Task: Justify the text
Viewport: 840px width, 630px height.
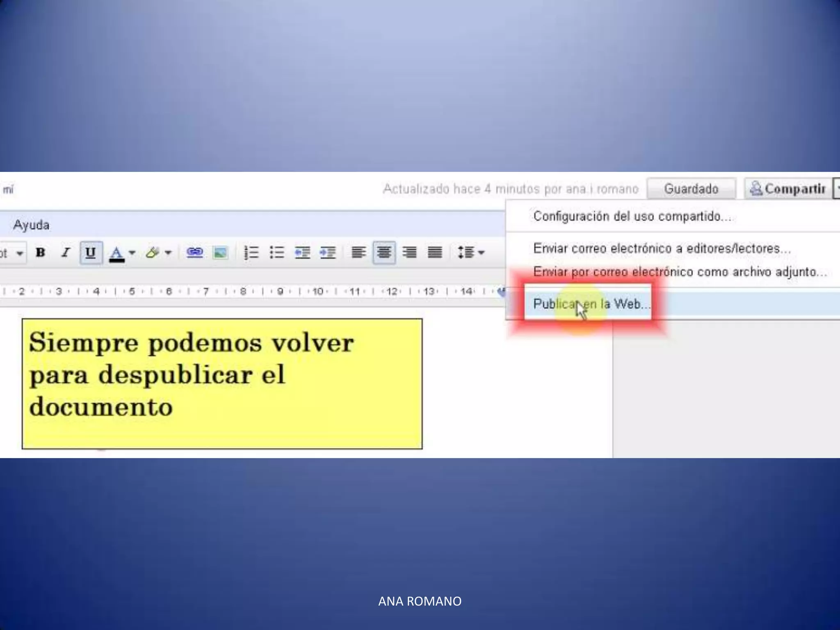Action: pyautogui.click(x=435, y=252)
